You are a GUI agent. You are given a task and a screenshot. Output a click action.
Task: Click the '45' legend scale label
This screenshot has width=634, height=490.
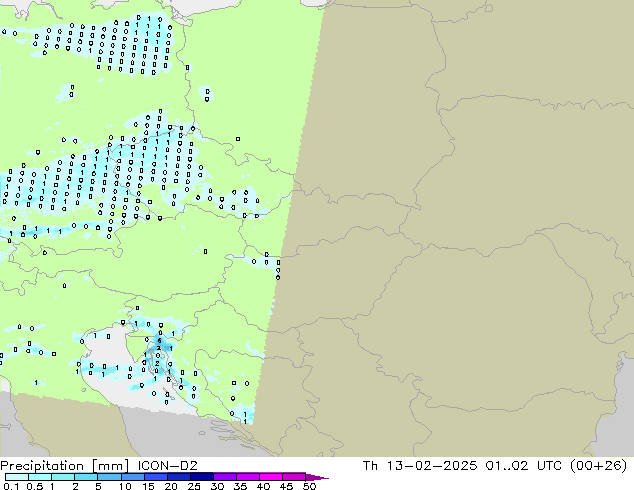coord(286,486)
